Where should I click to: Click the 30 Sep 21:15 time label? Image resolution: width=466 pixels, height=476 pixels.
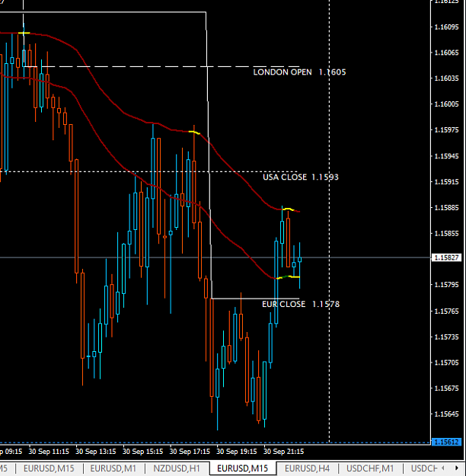tap(283, 452)
